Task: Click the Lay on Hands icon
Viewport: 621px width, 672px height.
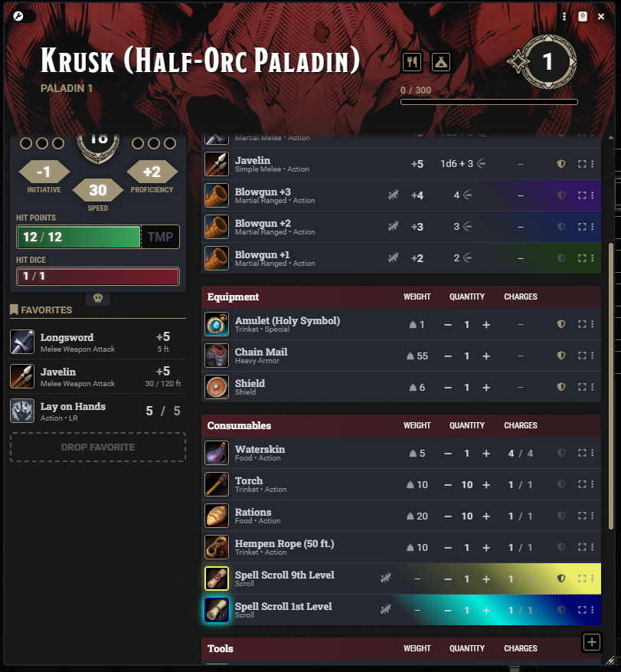Action: pos(22,411)
